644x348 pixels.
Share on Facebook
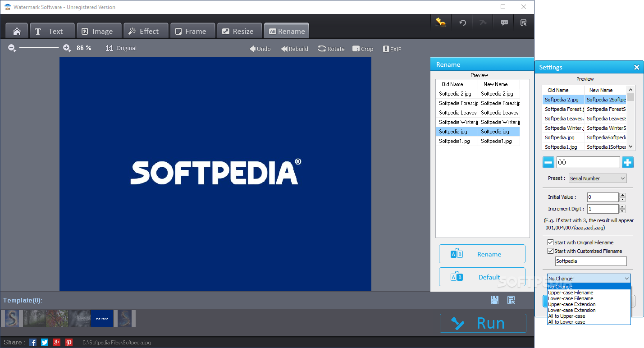pyautogui.click(x=33, y=342)
